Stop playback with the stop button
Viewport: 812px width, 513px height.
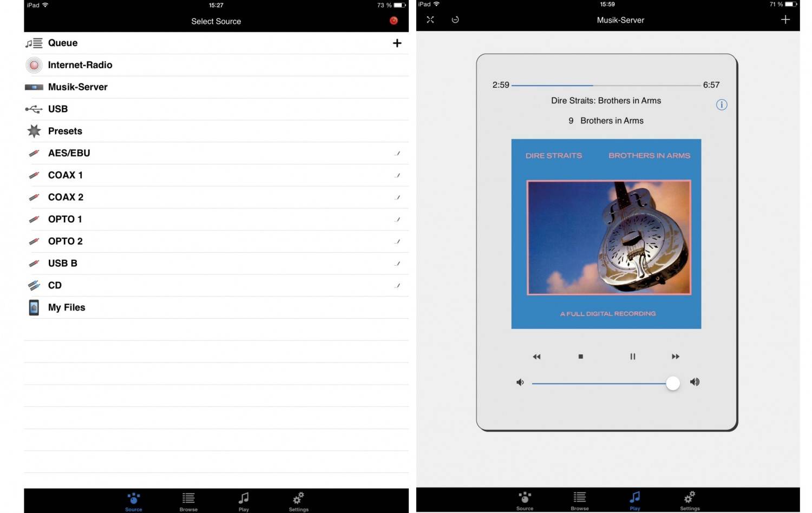point(581,357)
